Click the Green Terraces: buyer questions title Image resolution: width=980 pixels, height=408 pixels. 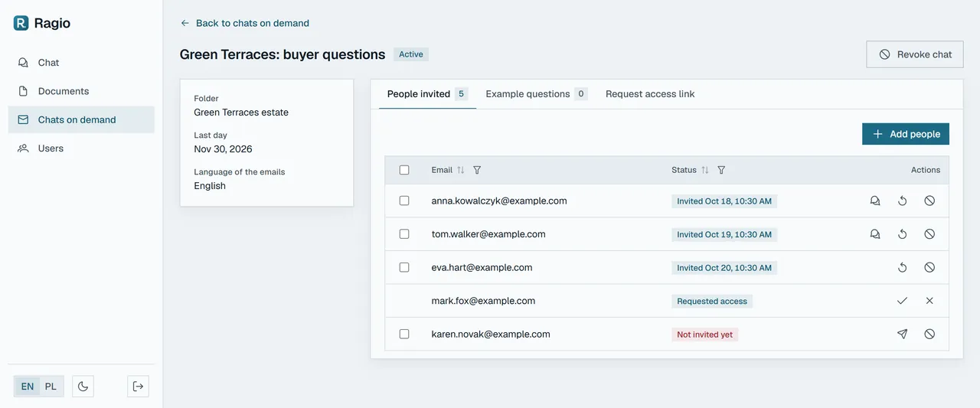coord(283,54)
